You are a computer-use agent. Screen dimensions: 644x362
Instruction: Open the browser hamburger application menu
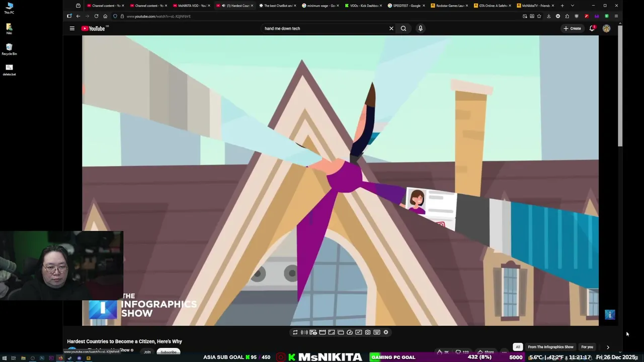[x=616, y=16]
